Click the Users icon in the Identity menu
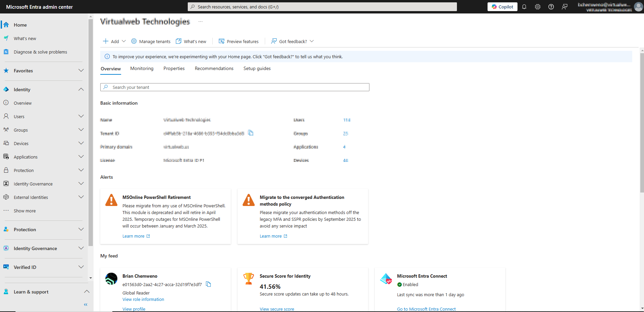644x312 pixels. [6, 116]
